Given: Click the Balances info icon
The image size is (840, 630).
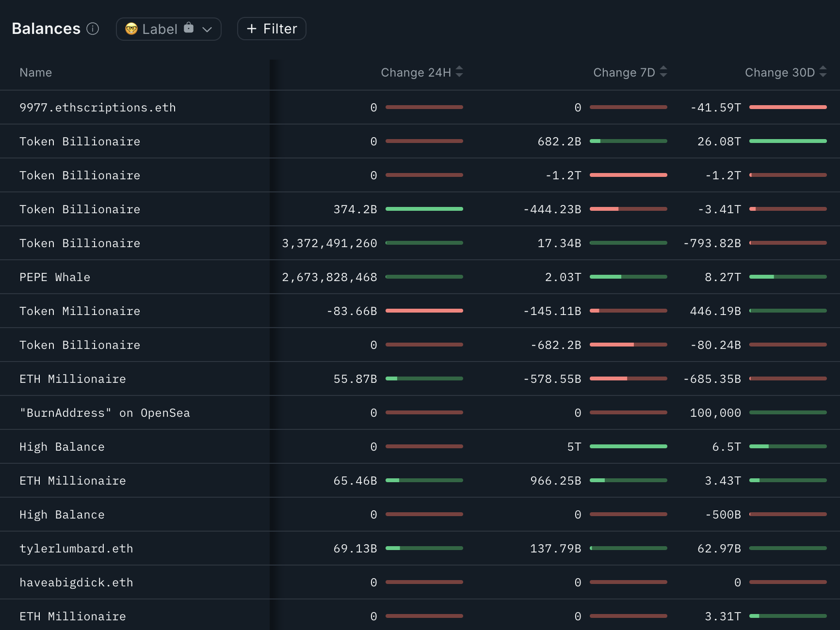Looking at the screenshot, I should (93, 29).
